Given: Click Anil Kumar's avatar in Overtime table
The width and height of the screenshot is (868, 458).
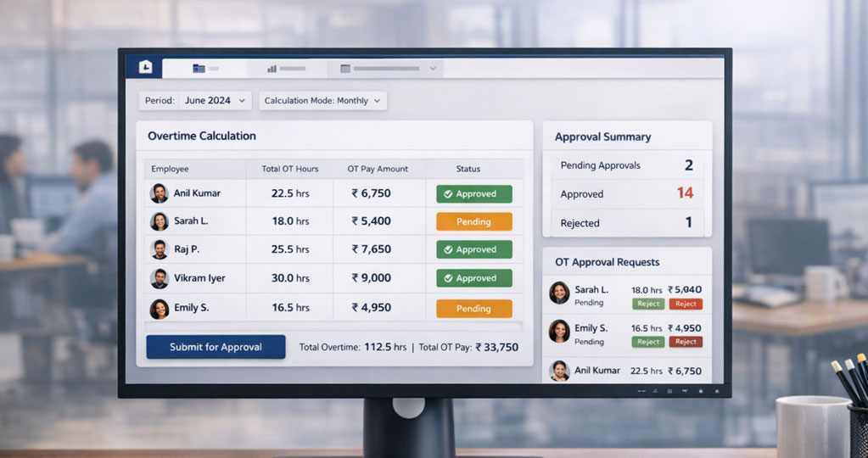Looking at the screenshot, I should (160, 193).
